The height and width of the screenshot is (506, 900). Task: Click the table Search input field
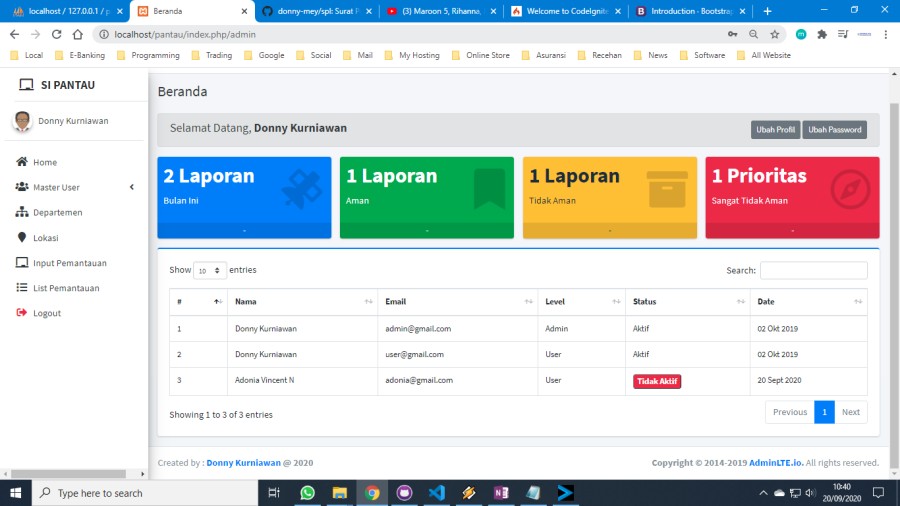(813, 270)
